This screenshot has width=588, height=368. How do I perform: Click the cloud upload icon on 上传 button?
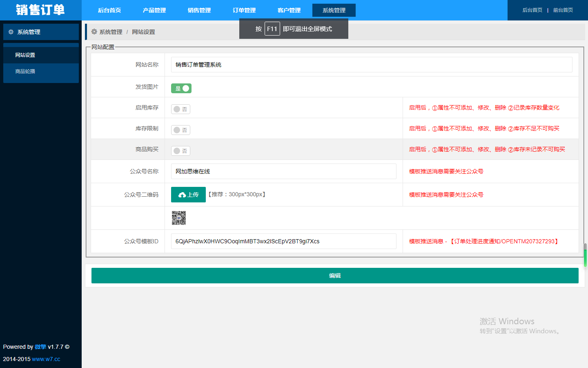(182, 195)
